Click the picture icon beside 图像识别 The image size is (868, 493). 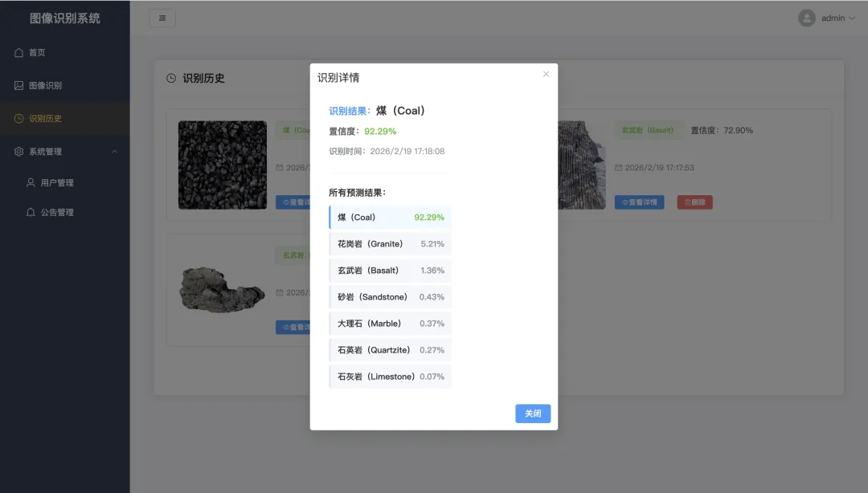18,86
